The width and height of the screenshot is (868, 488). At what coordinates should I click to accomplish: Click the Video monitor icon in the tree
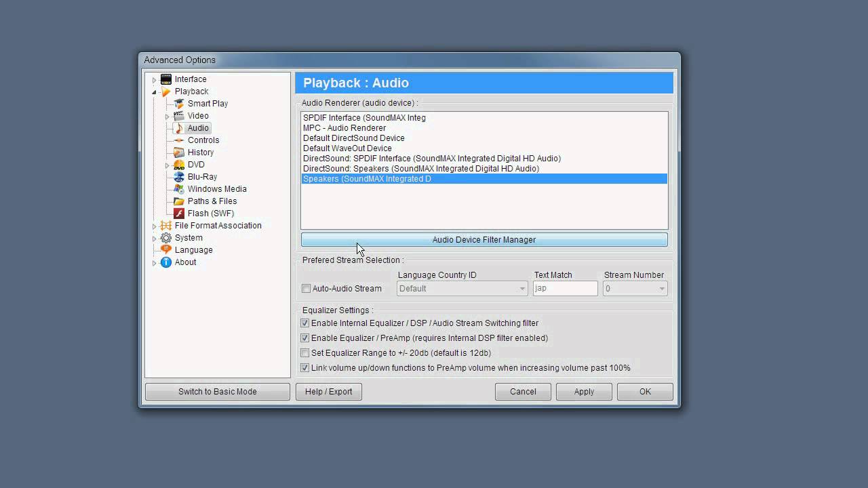point(179,116)
